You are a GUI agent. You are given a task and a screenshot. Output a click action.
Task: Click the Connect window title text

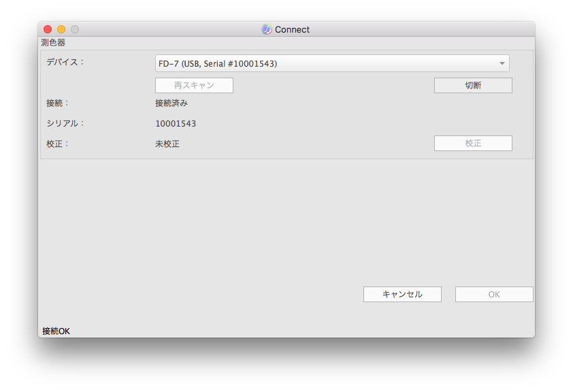pos(292,29)
